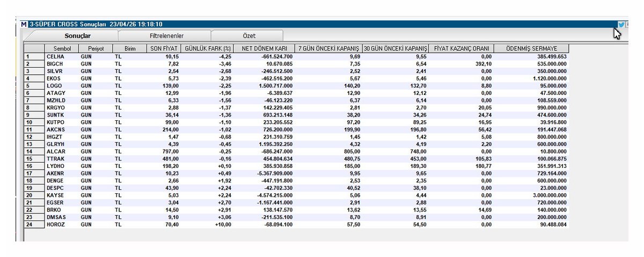Viewport: 644px width, 257px height.
Task: Click ALCAR last price 797,00
Action: coord(171,152)
